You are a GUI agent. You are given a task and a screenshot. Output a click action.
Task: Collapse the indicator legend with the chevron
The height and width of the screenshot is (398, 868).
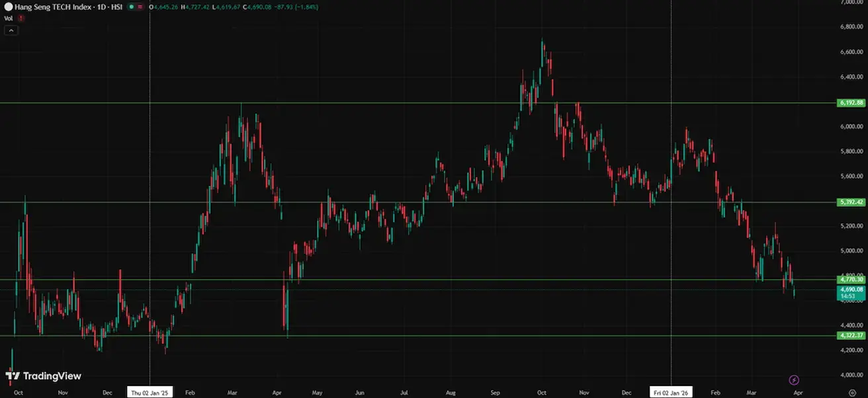pos(11,30)
